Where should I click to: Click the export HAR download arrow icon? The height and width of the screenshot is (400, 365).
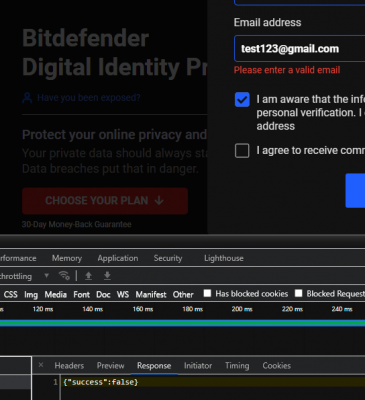107,276
